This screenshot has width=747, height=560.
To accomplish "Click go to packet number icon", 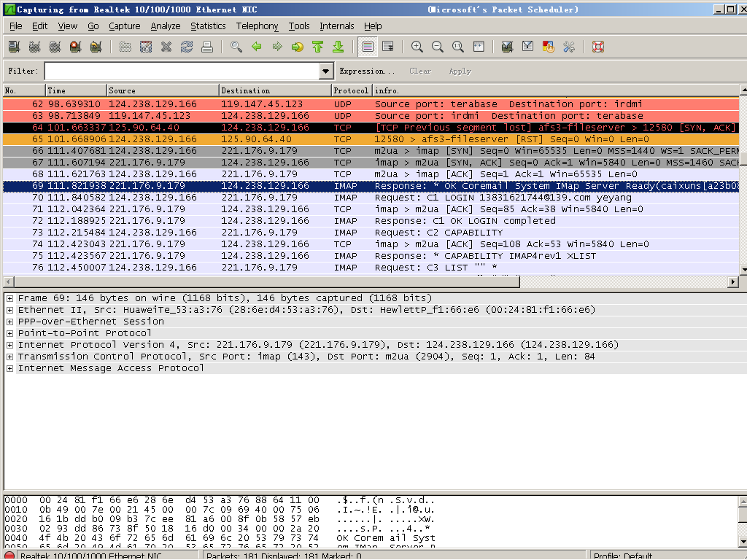I will pyautogui.click(x=298, y=47).
